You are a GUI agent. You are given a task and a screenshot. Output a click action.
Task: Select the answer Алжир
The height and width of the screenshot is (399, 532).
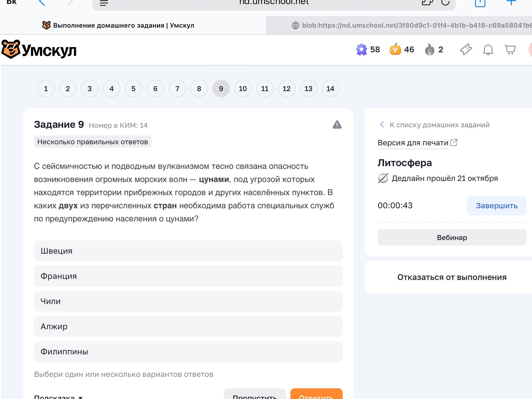coord(188,326)
